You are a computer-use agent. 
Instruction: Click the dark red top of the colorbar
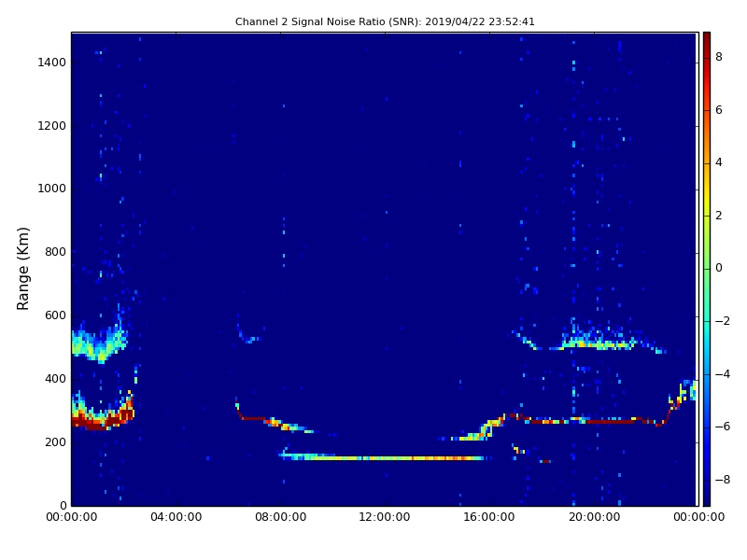[707, 38]
